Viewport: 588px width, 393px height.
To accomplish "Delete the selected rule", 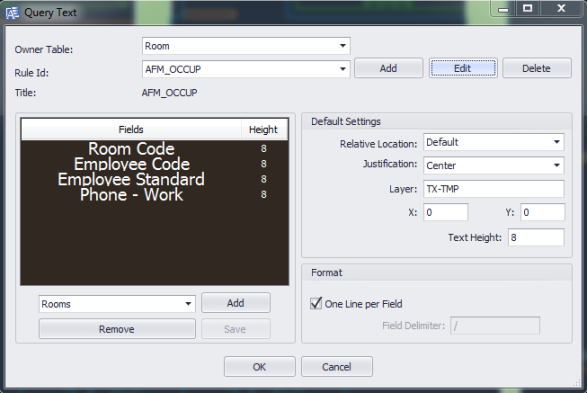I will click(537, 68).
